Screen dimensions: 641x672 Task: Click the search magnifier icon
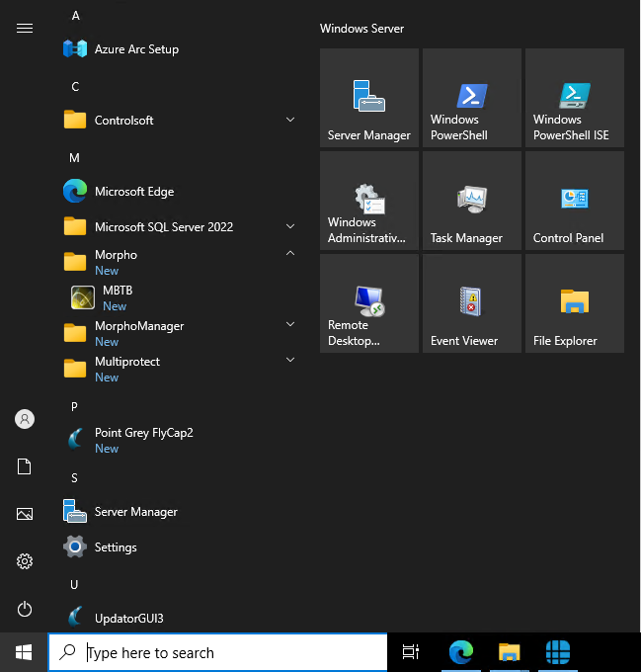(67, 652)
